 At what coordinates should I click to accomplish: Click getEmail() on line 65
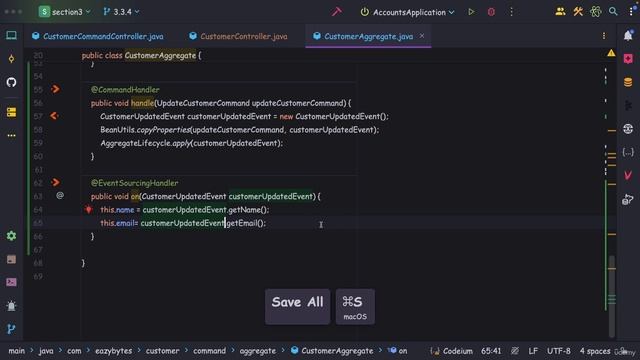click(245, 223)
